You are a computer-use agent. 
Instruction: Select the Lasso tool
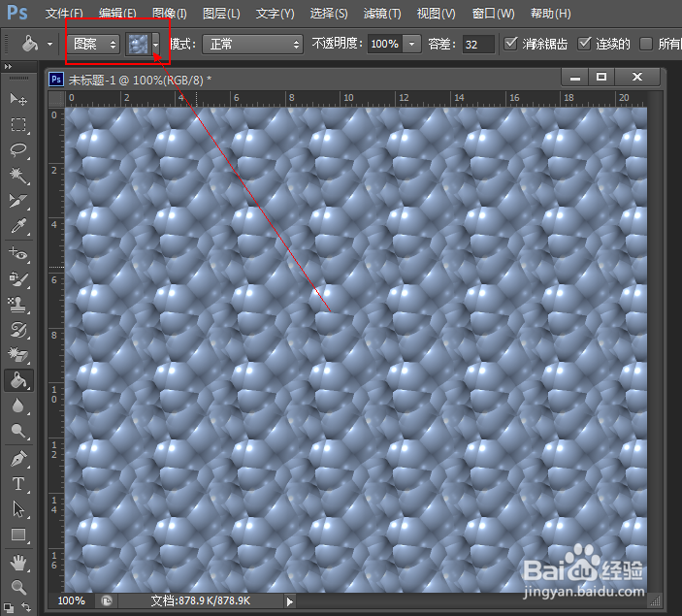18,150
